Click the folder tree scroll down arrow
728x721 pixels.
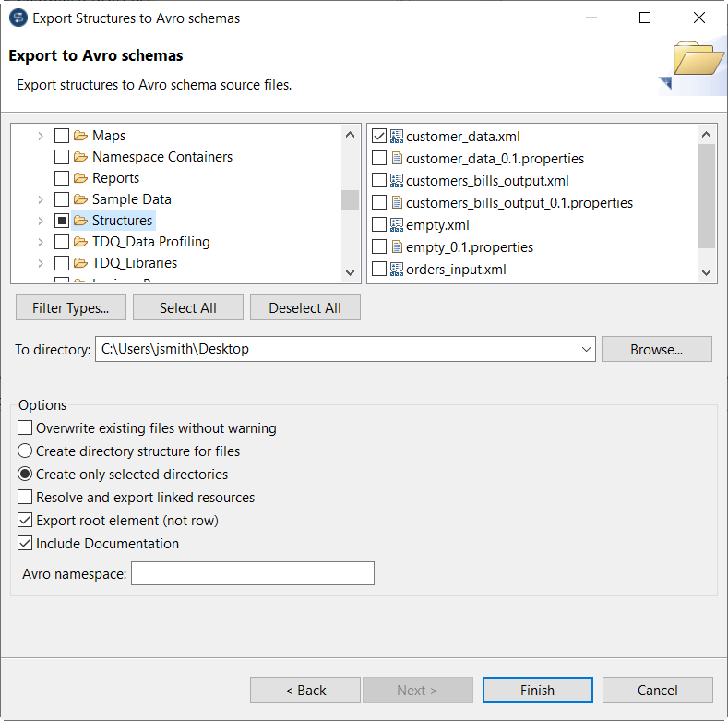351,272
